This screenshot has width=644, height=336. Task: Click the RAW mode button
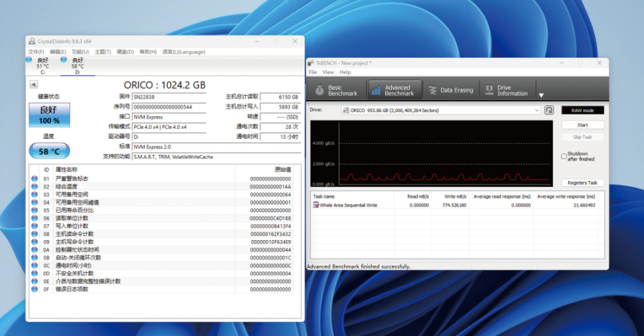pyautogui.click(x=582, y=110)
